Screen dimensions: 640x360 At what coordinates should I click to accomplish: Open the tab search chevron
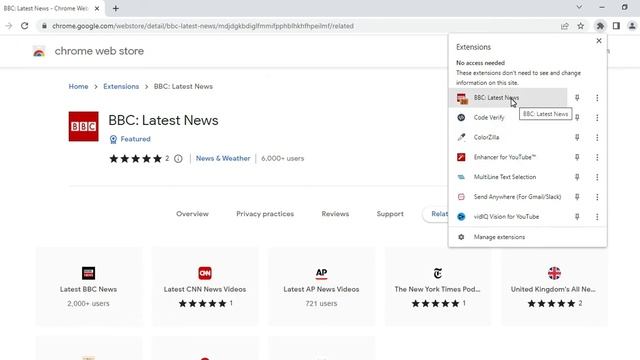point(579,7)
